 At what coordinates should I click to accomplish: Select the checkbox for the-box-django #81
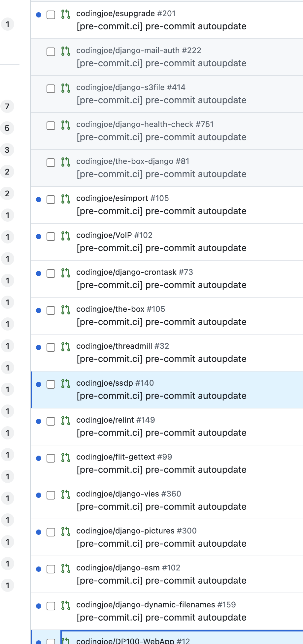51,163
